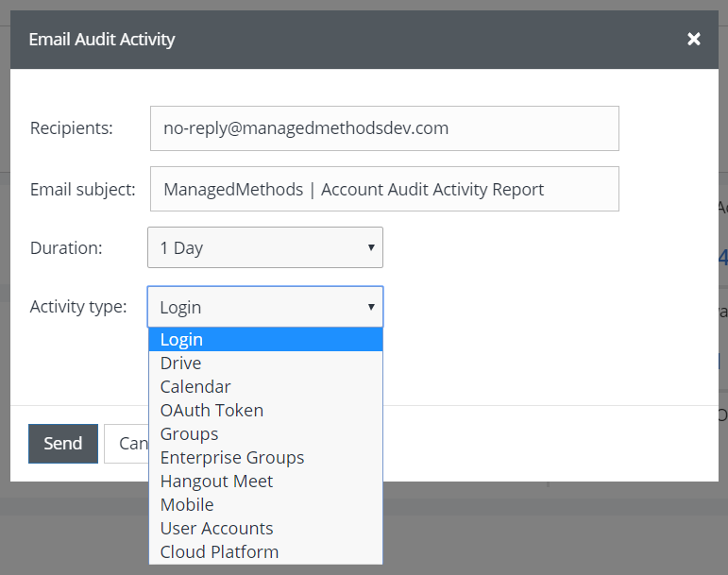Collapse the Activity type combo box
This screenshot has height=575, width=728.
tap(265, 307)
